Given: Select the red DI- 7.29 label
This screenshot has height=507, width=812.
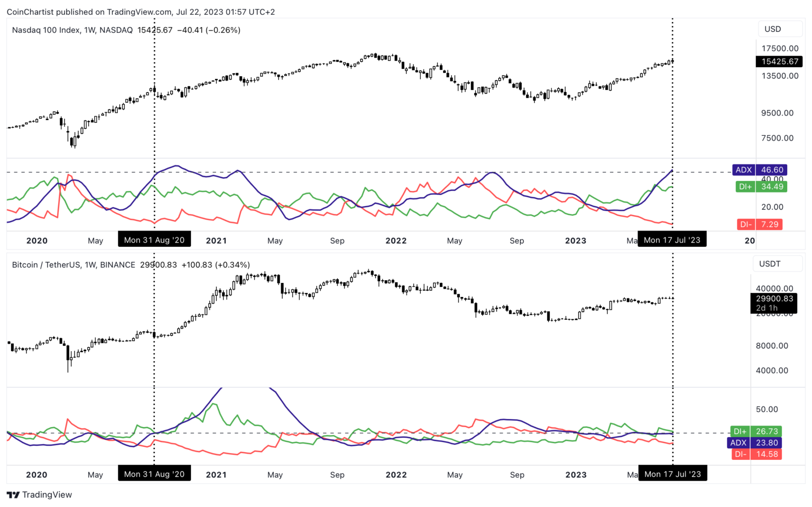Looking at the screenshot, I should (x=760, y=224).
